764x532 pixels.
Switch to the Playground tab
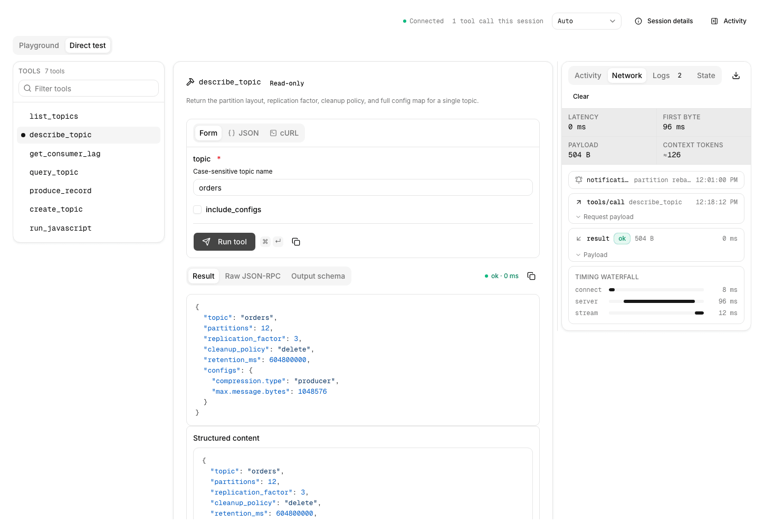pos(39,45)
